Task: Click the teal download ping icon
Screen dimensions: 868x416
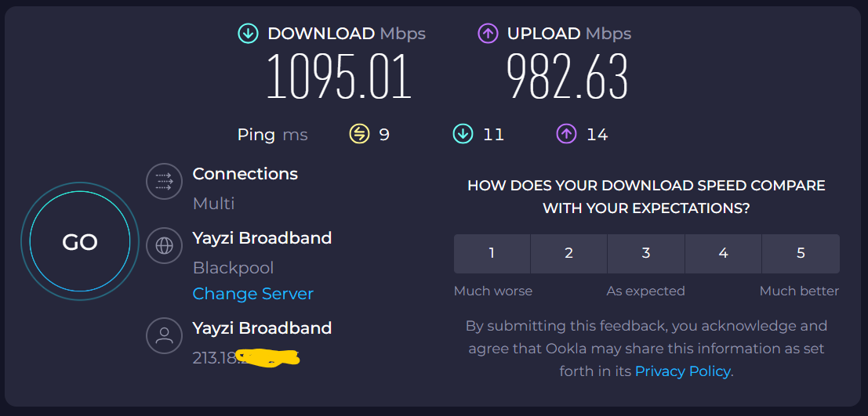Action: coord(463,135)
